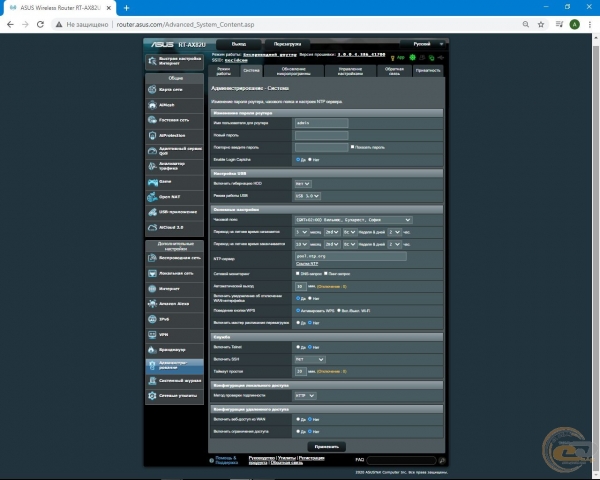Switch to the Система tab
600x480 pixels.
[251, 71]
